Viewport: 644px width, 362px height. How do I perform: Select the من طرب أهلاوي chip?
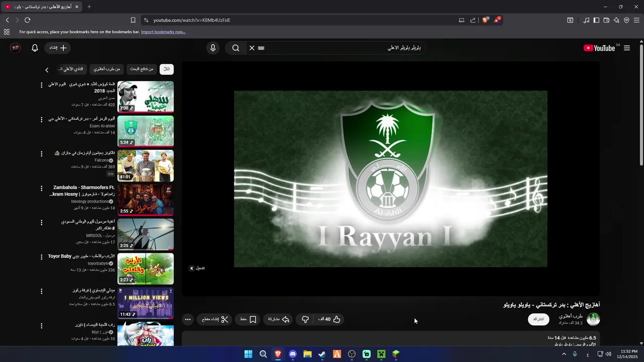(x=107, y=69)
